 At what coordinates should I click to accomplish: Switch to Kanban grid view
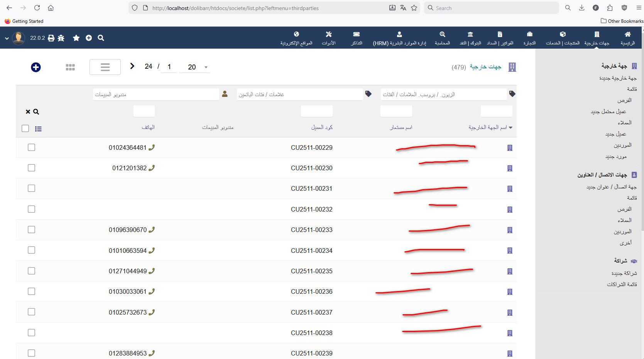[70, 67]
